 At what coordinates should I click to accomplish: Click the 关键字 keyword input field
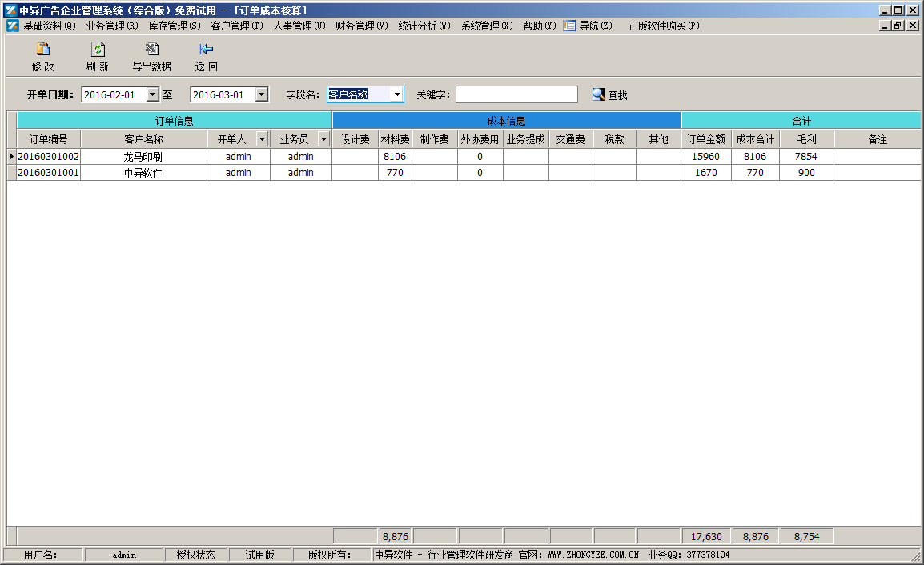pyautogui.click(x=516, y=94)
